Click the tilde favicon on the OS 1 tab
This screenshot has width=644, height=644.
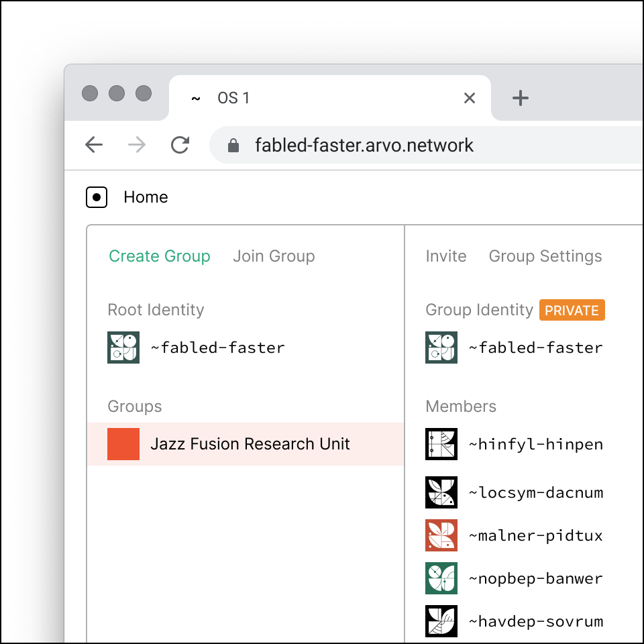pos(196,99)
